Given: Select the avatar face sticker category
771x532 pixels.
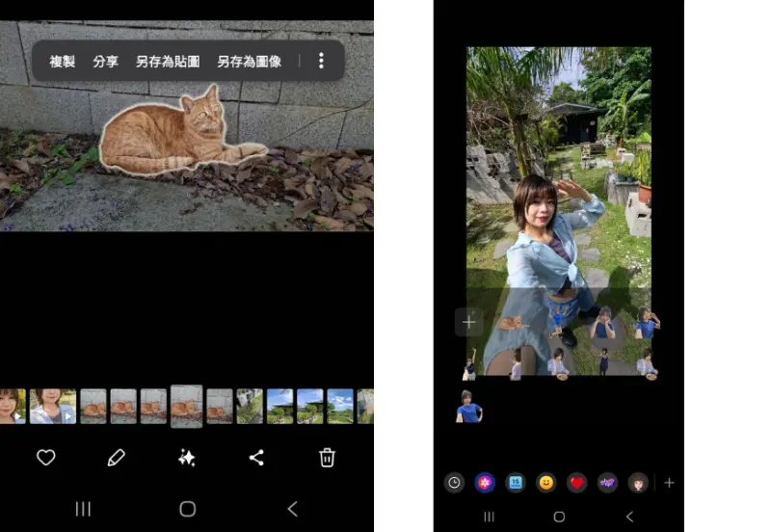Looking at the screenshot, I should (637, 483).
